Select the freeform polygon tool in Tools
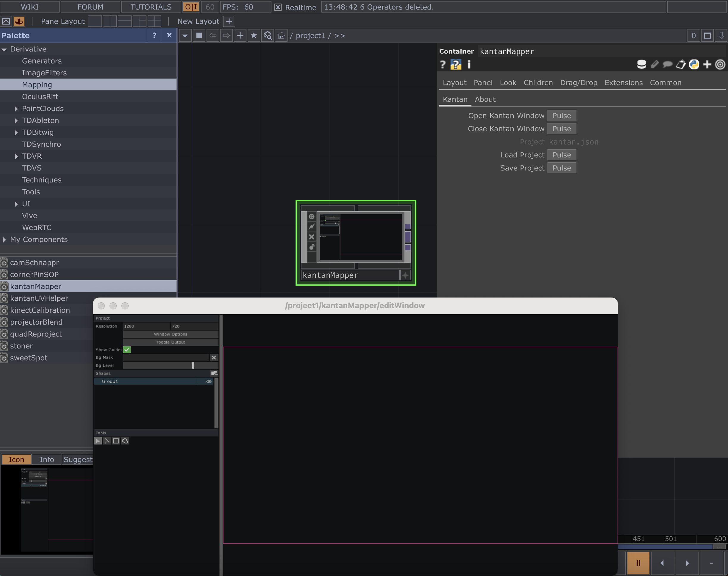 tap(125, 441)
